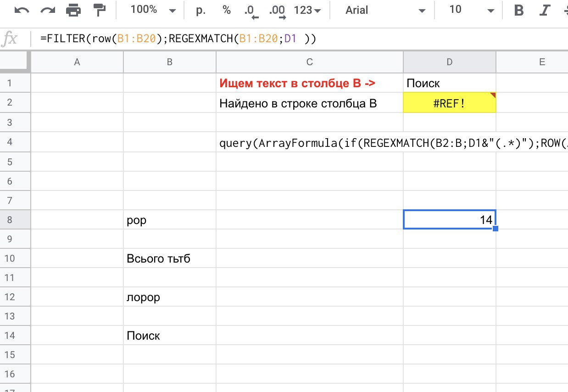Toggle bold formatting
Screen dimensions: 568x392
tap(519, 11)
